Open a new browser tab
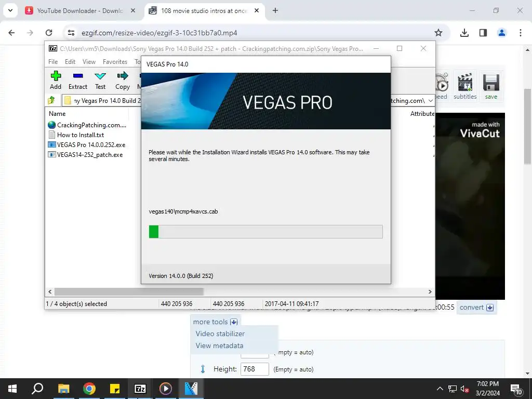The width and height of the screenshot is (532, 399). click(275, 10)
